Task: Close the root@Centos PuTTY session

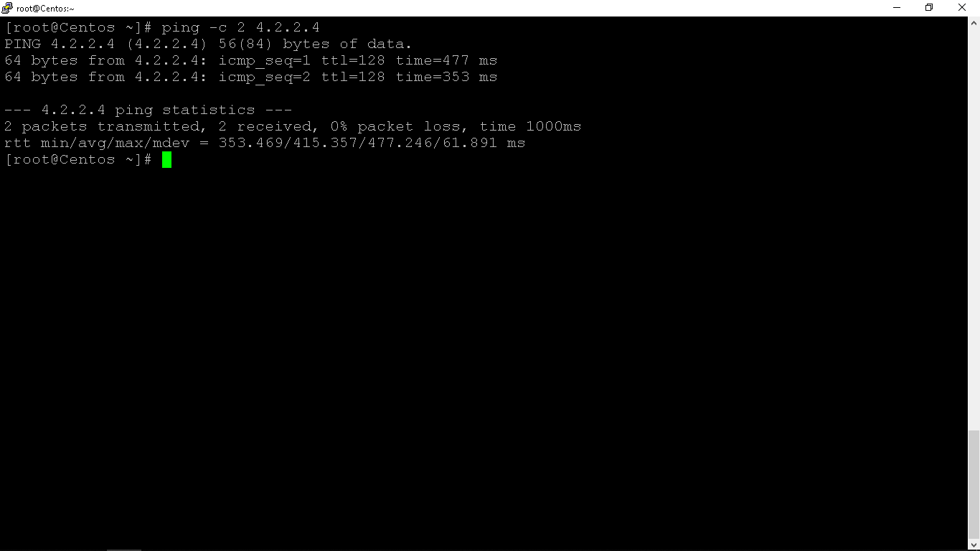Action: pos(963,8)
